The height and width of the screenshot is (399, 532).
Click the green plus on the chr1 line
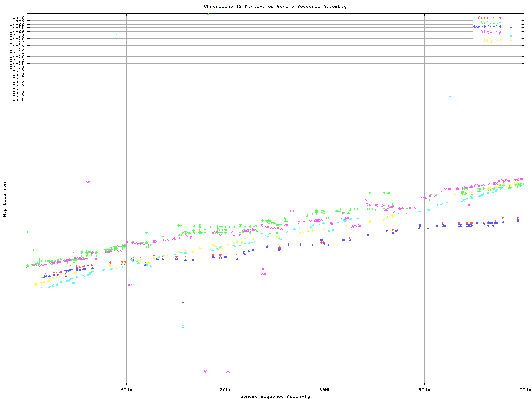coord(37,99)
